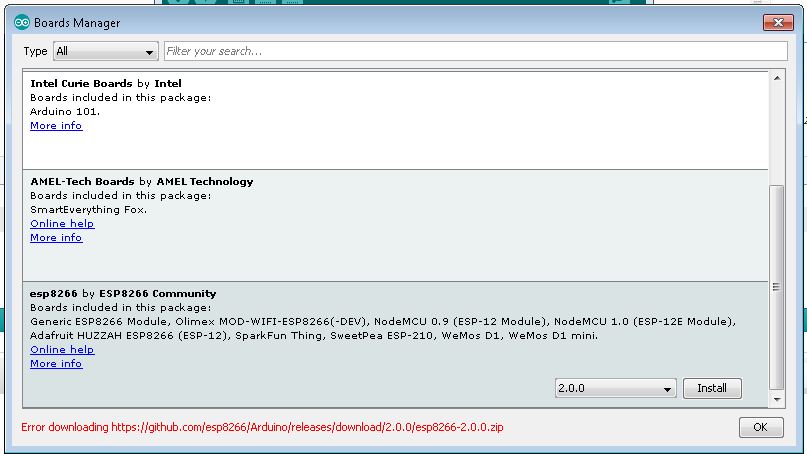Screen dimensions: 807x454
Task: Click the OK button
Action: pos(760,427)
